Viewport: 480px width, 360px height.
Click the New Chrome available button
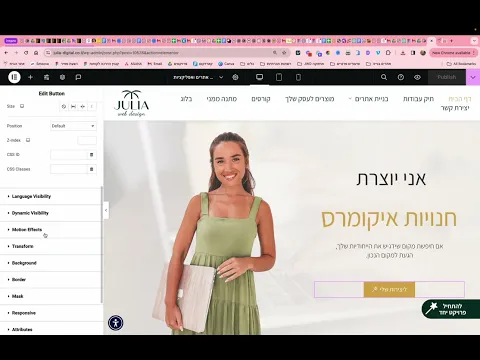(x=452, y=53)
